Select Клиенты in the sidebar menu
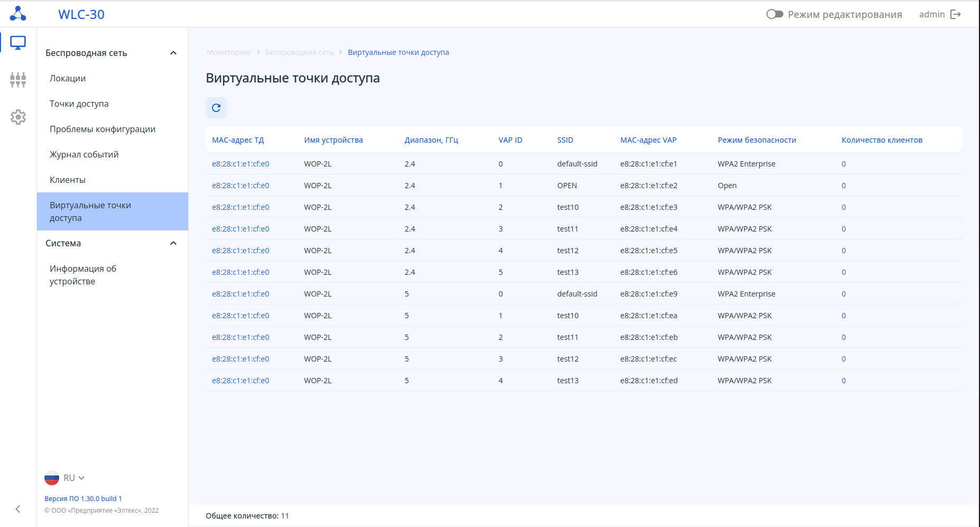The width and height of the screenshot is (980, 527). pos(68,180)
